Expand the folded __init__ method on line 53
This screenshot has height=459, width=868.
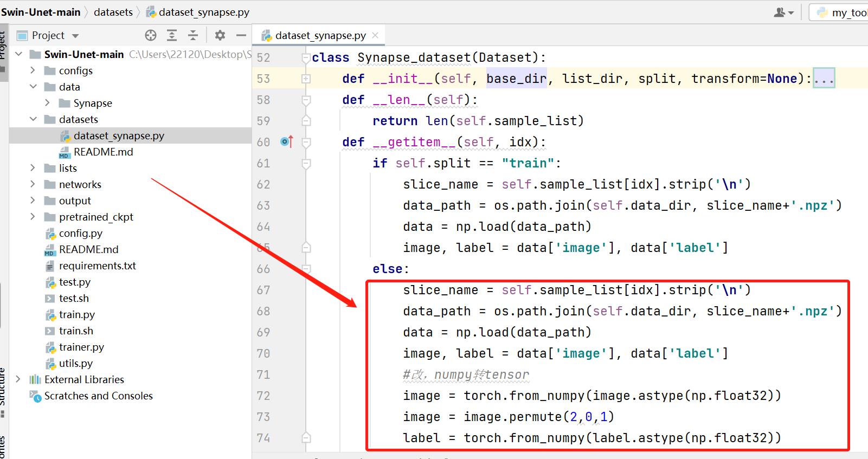pyautogui.click(x=306, y=79)
